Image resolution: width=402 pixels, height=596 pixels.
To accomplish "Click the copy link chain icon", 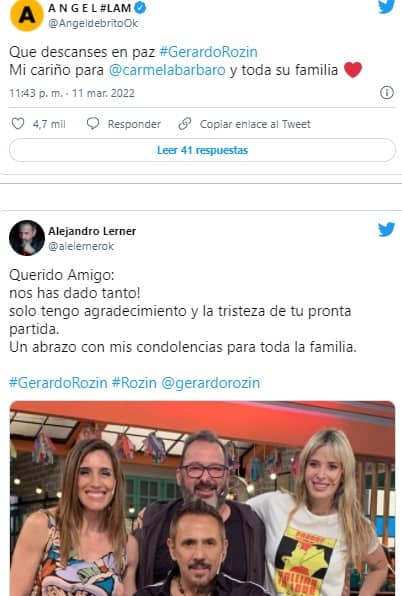I will [185, 124].
